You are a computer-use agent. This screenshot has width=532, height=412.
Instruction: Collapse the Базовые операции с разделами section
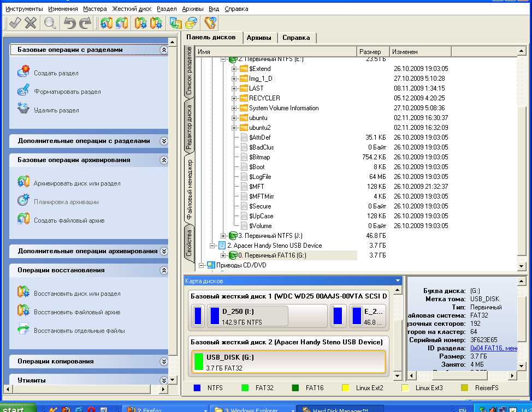click(163, 50)
